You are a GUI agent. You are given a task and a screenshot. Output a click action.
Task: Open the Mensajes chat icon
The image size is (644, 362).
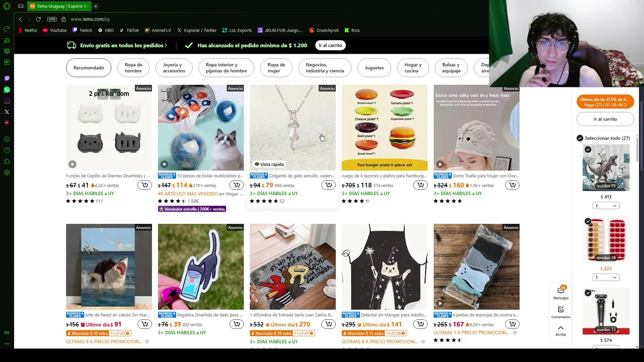(x=560, y=293)
